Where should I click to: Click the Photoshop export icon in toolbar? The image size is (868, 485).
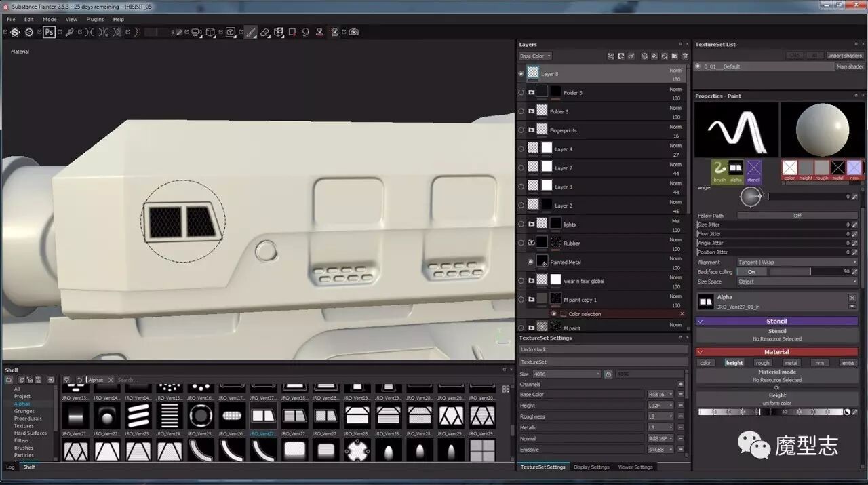[49, 32]
